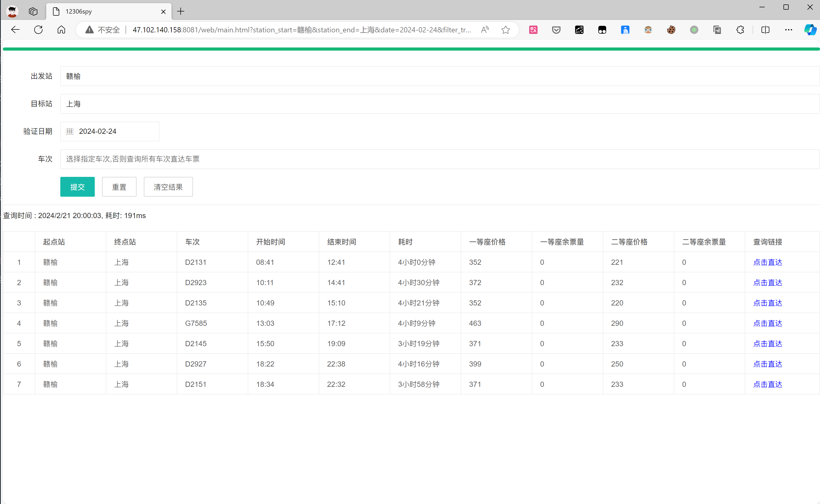820x504 pixels.
Task: Open a new browser tab
Action: 180,12
